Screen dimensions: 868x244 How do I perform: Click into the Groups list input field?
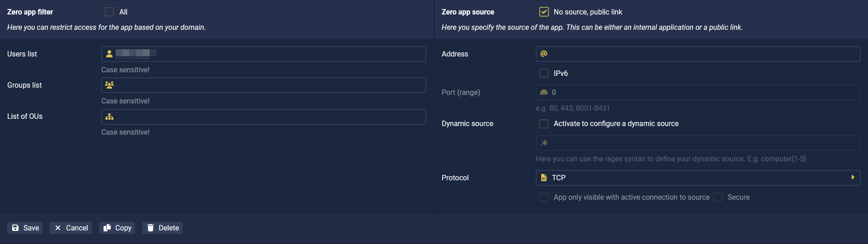pyautogui.click(x=264, y=85)
